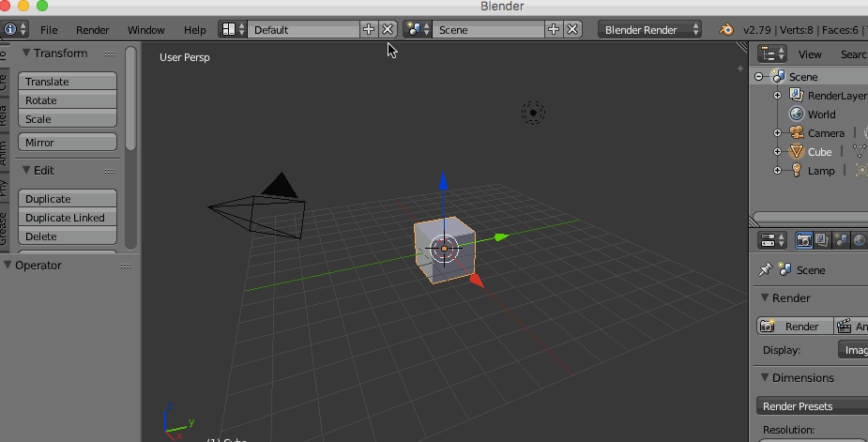Switch to the Grease Pencil tool shelf tab
Screen dimensions: 868x442
pyautogui.click(x=4, y=228)
